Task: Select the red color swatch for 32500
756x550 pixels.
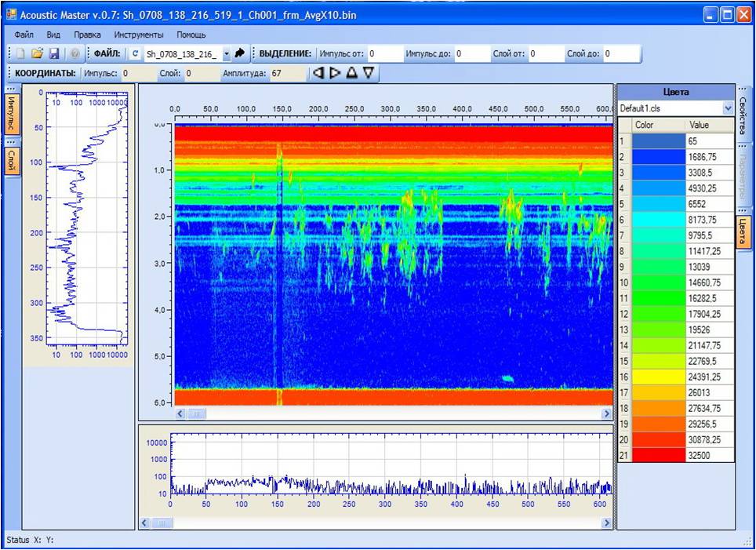Action: point(658,455)
